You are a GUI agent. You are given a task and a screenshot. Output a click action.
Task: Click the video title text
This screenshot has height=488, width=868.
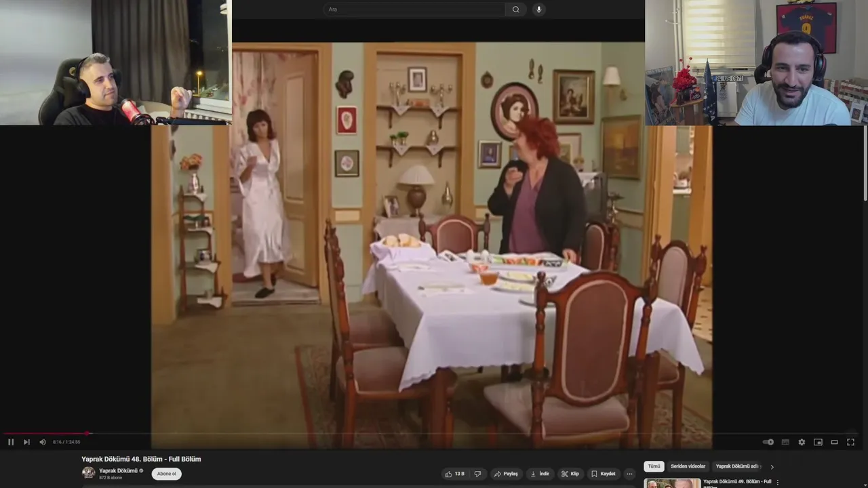pos(141,459)
